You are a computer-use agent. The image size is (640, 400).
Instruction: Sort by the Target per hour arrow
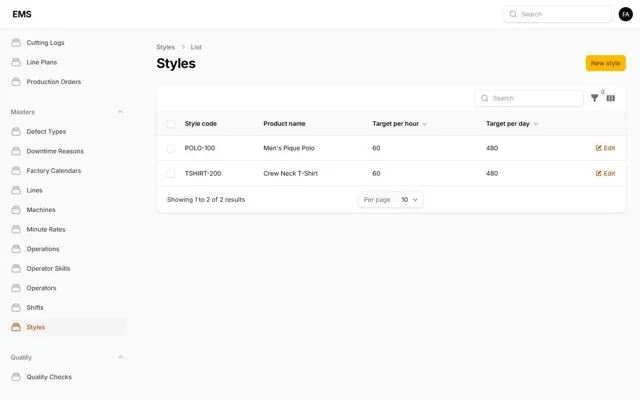click(424, 124)
